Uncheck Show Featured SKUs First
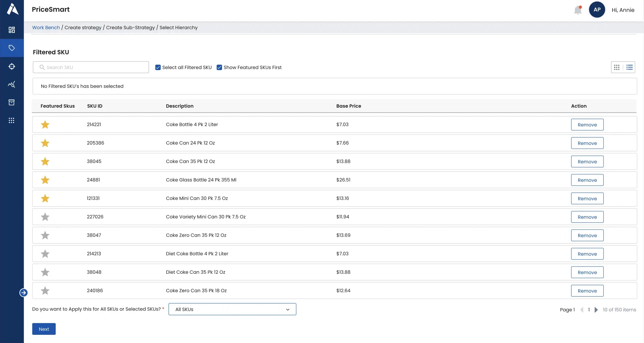644x343 pixels. (219, 67)
